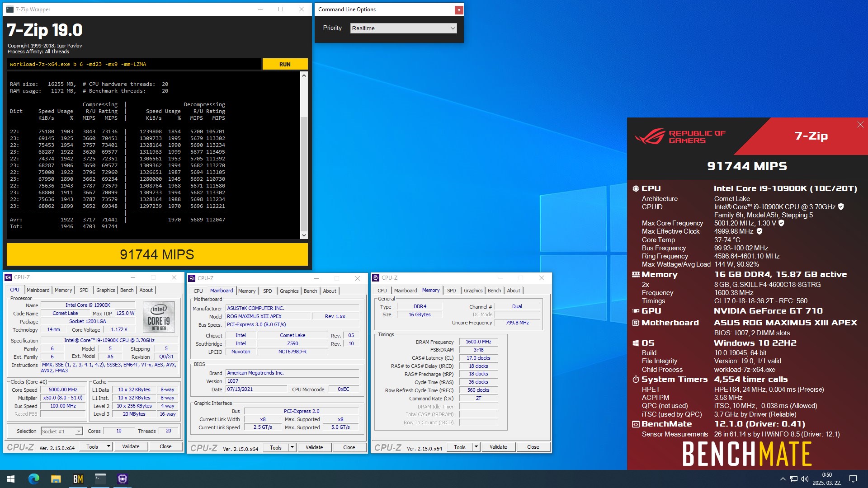
Task: Click scrollbar down arrow in benchmark output
Action: (x=304, y=235)
